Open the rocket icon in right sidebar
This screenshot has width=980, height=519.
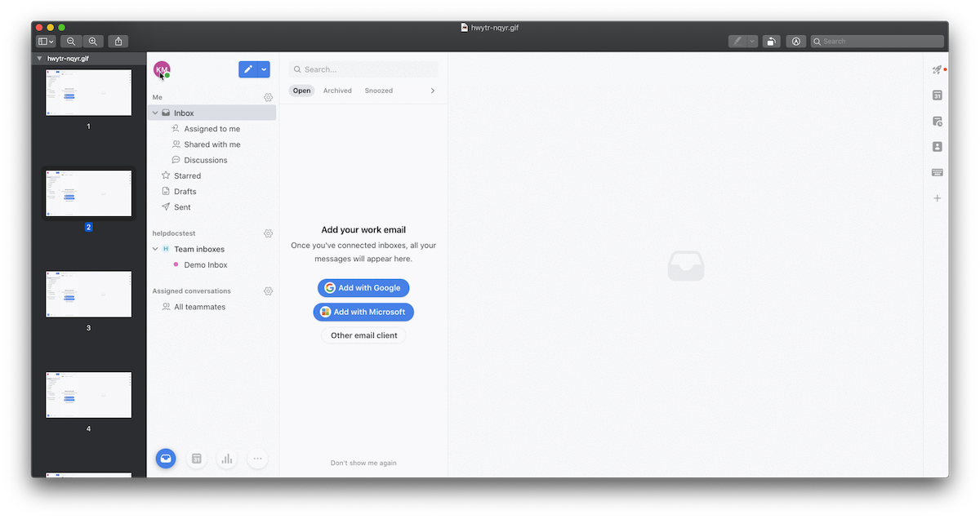tap(938, 71)
